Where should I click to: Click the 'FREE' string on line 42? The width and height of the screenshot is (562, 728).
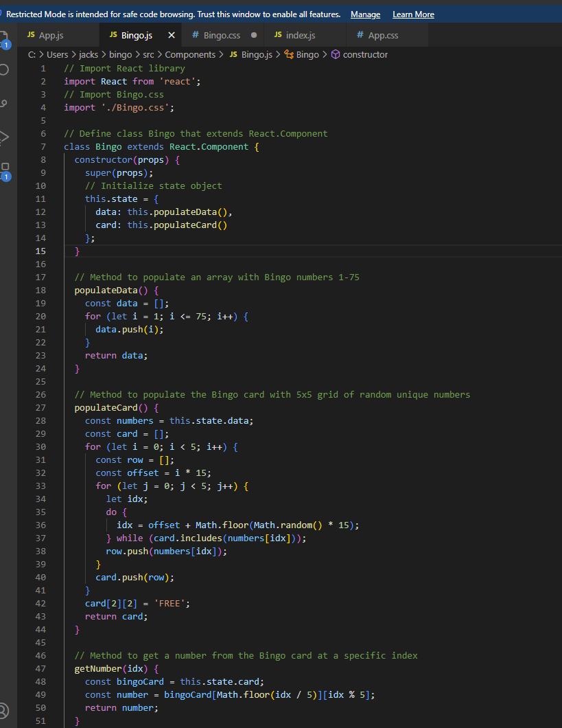(x=169, y=603)
